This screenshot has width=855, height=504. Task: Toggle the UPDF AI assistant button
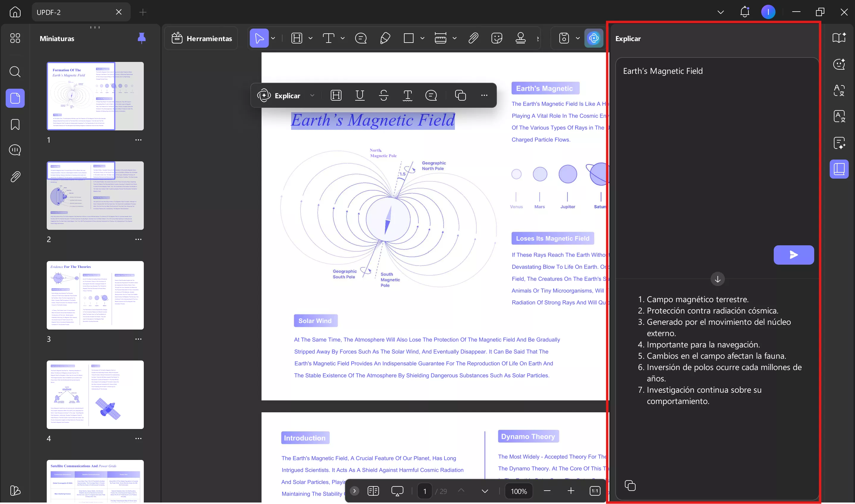(594, 38)
